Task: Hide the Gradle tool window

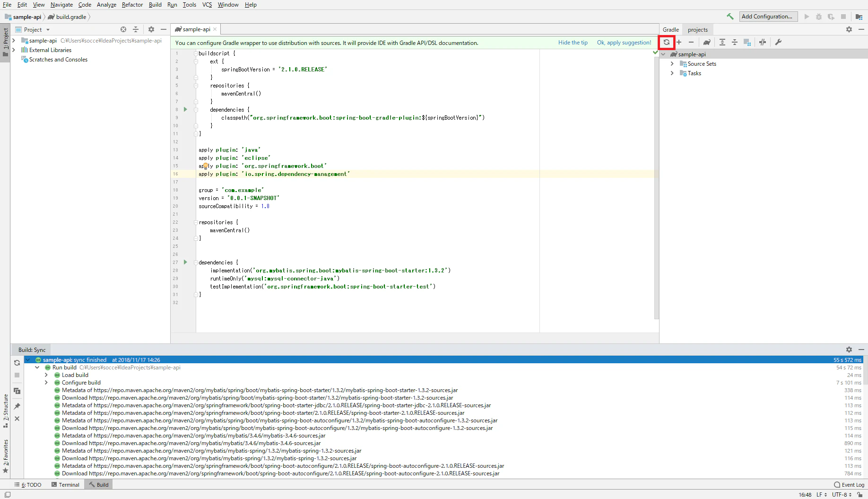Action: coord(861,29)
